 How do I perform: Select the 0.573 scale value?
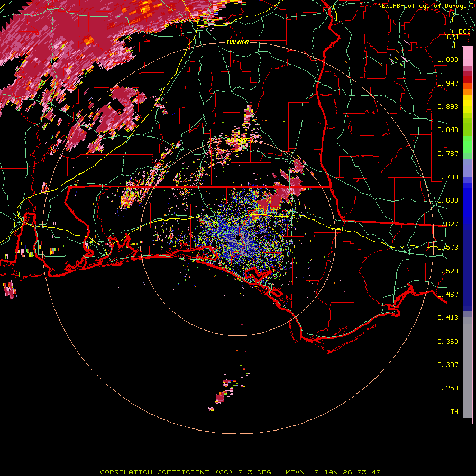tap(448, 248)
